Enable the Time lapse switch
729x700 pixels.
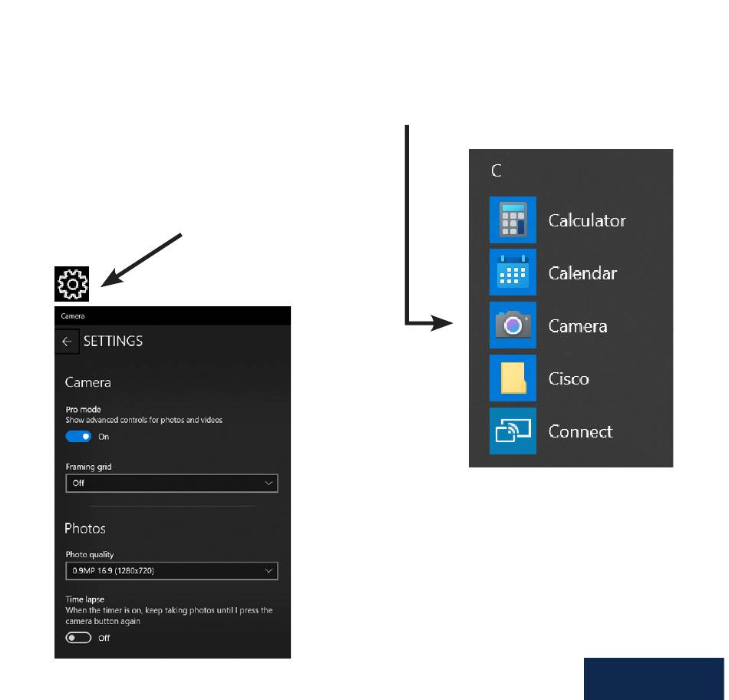pyautogui.click(x=78, y=638)
